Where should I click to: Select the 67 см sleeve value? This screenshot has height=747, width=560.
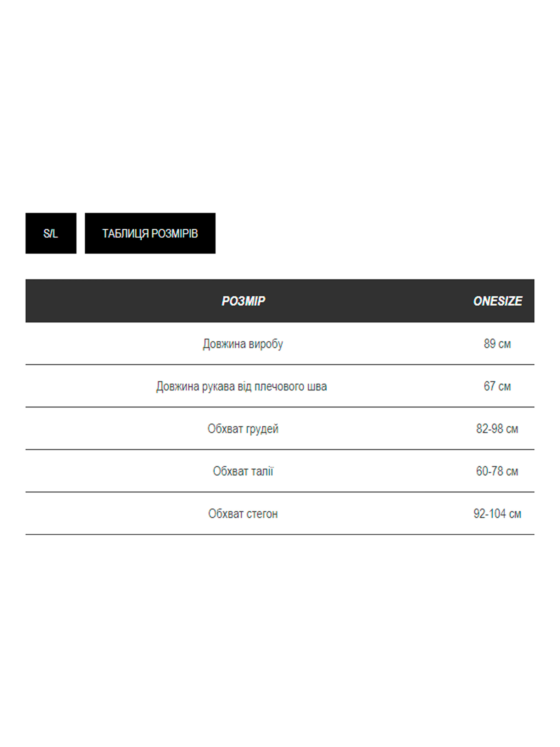[497, 386]
